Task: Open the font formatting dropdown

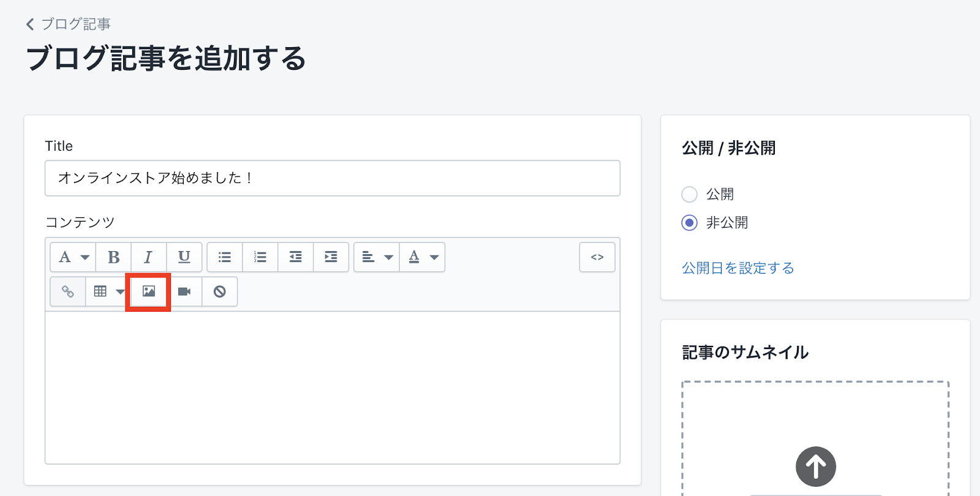Action: [x=73, y=257]
